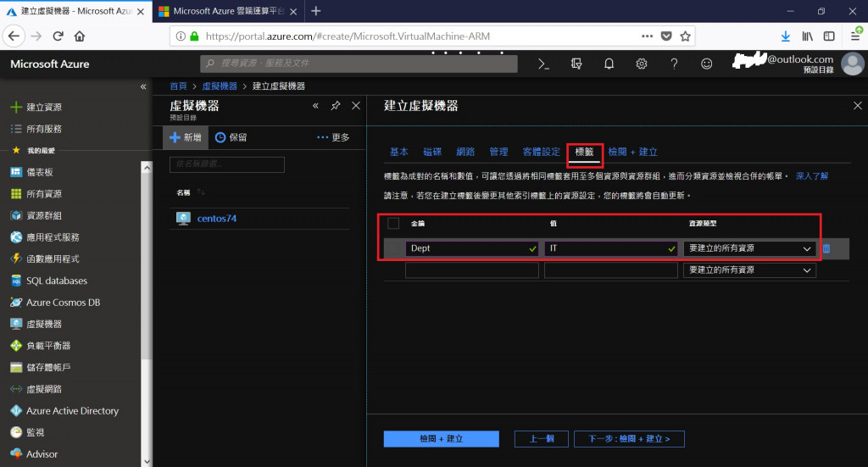Toggle the select-all tags checkbox
The image size is (868, 467).
coord(393,224)
